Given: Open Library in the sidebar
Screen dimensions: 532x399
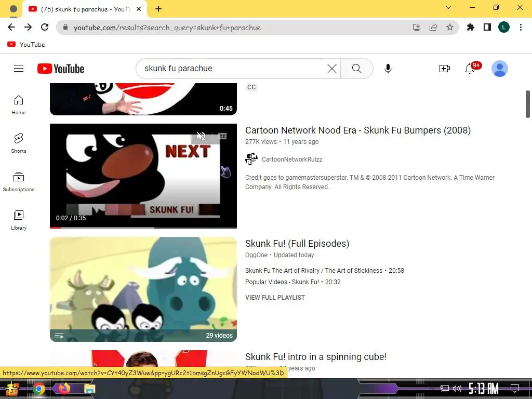Looking at the screenshot, I should click(19, 220).
